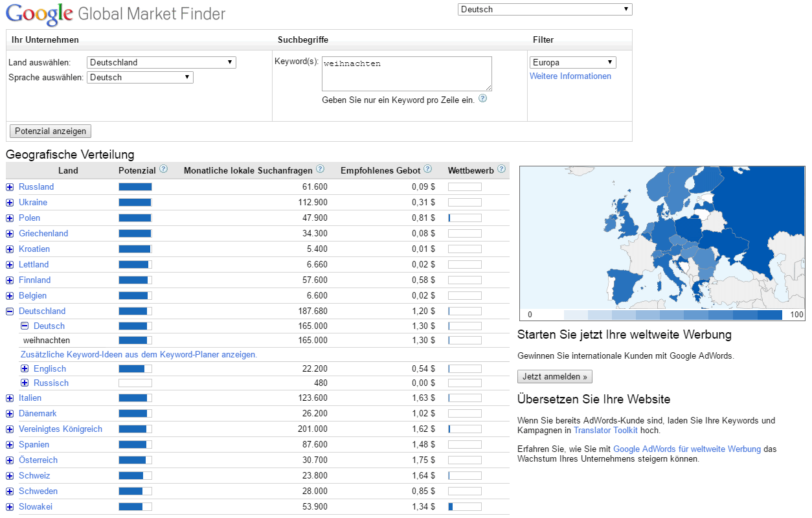Viewport: 812px width, 518px height.
Task: Expand the Finnland row
Action: pyautogui.click(x=10, y=280)
